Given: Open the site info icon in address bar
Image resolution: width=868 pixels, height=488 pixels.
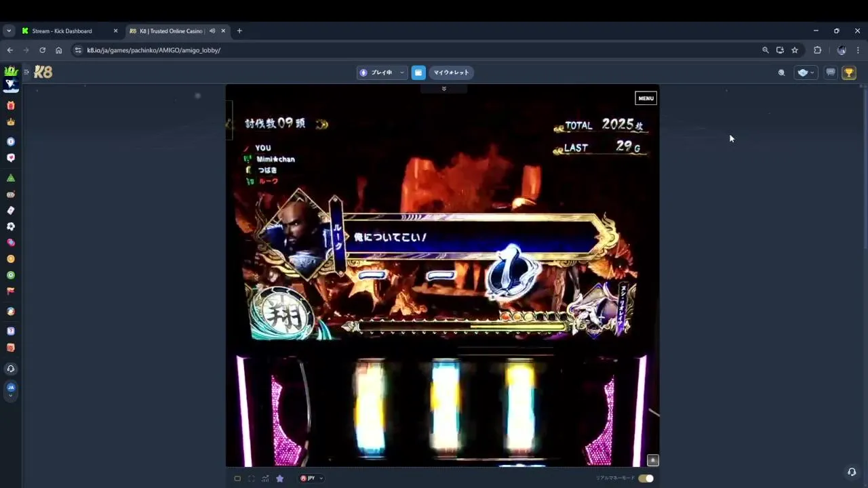Looking at the screenshot, I should pyautogui.click(x=78, y=50).
